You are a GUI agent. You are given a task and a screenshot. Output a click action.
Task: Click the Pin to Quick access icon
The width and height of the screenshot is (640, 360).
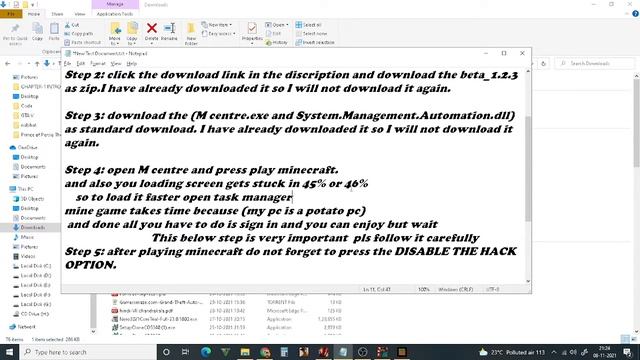coord(15,30)
